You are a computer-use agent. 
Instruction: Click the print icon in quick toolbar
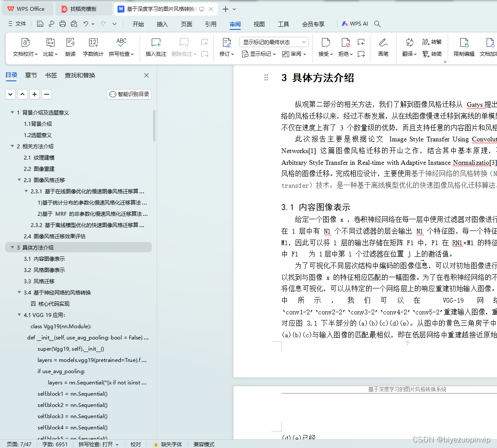tap(63, 24)
